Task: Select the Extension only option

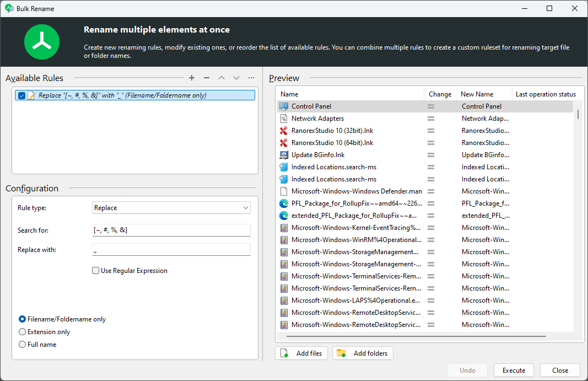Action: point(22,331)
